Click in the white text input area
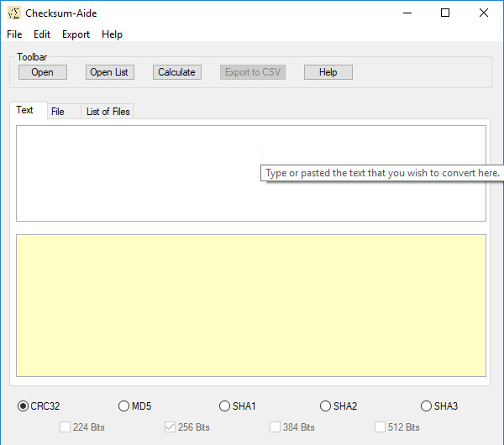Screen dimensions: 504x445 [x=251, y=174]
